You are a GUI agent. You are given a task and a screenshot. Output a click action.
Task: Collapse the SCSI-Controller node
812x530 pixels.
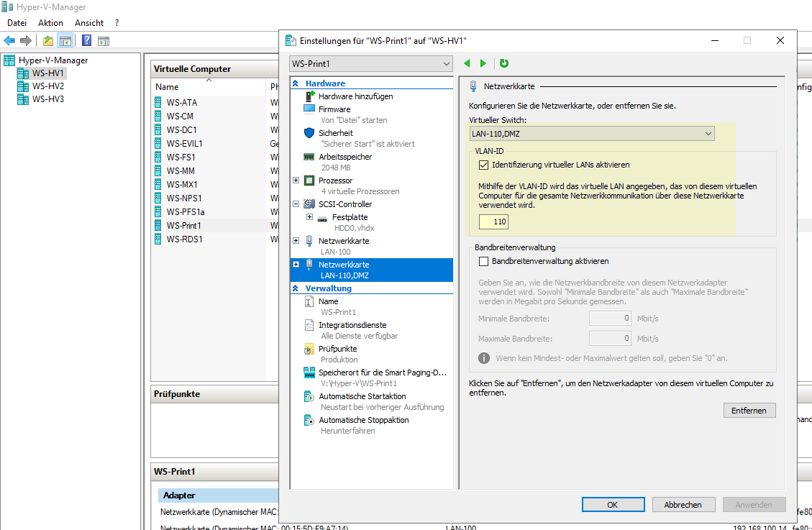point(296,204)
